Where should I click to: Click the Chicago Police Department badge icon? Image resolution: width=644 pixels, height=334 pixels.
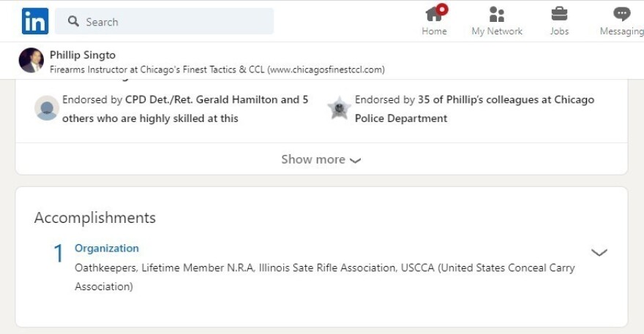click(x=340, y=108)
